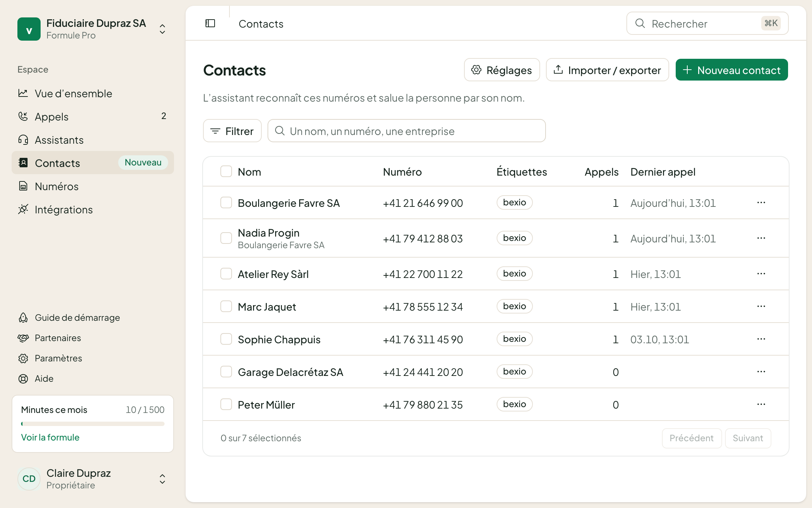The image size is (812, 508).
Task: Toggle the sidebar panel icon
Action: [x=210, y=24]
